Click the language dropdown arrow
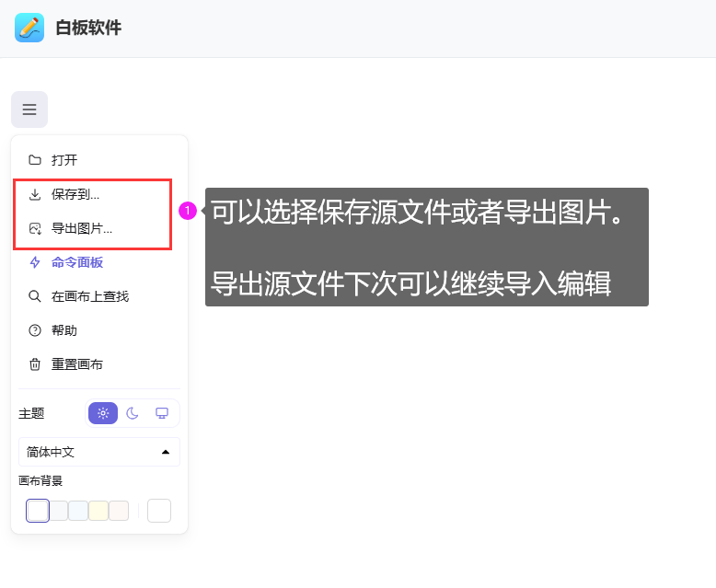 (166, 452)
